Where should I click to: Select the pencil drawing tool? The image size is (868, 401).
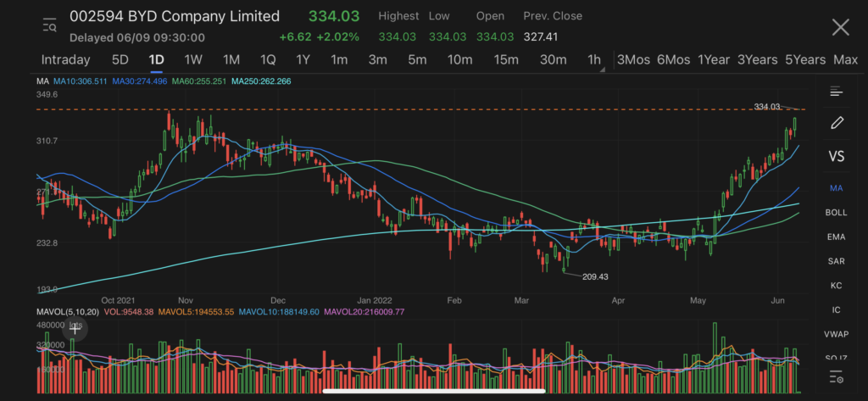coord(837,123)
